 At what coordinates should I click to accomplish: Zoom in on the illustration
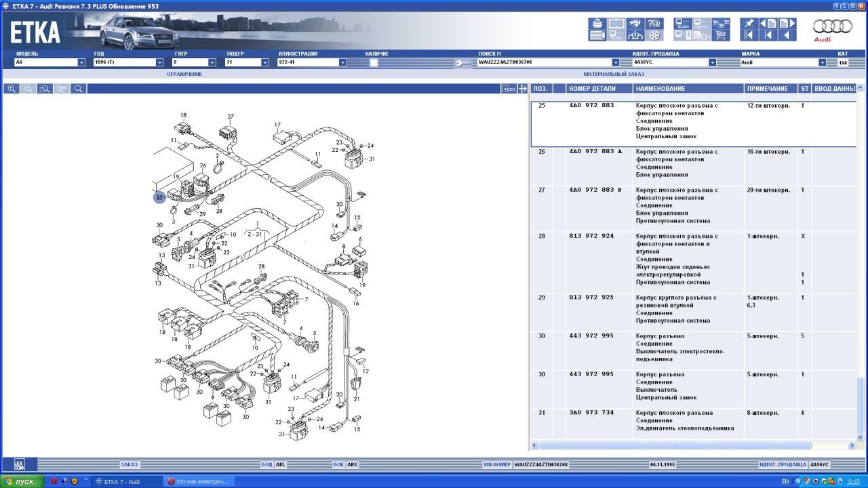[12, 89]
